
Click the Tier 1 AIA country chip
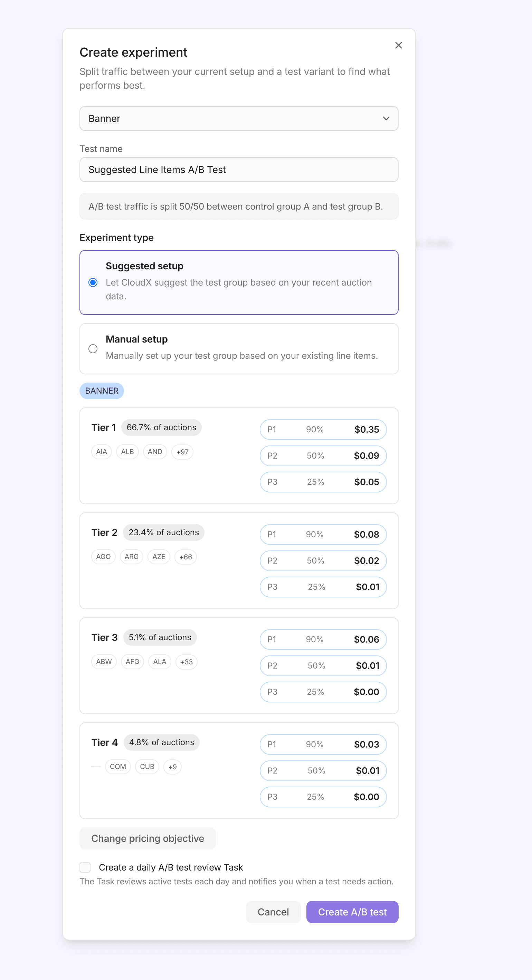click(x=102, y=452)
